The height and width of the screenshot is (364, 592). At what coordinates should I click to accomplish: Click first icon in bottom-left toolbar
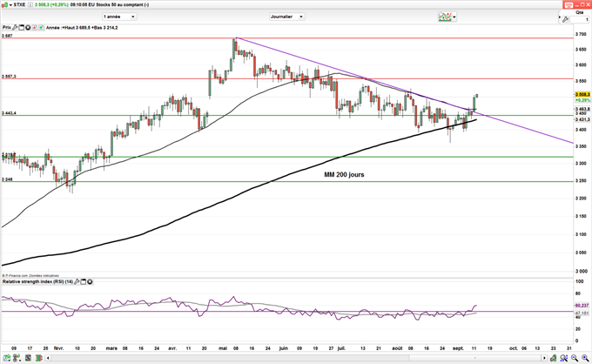(7, 358)
